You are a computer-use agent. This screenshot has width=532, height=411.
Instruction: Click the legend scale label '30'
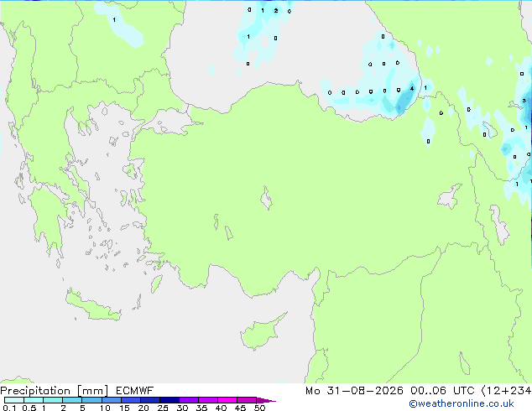[182, 408]
